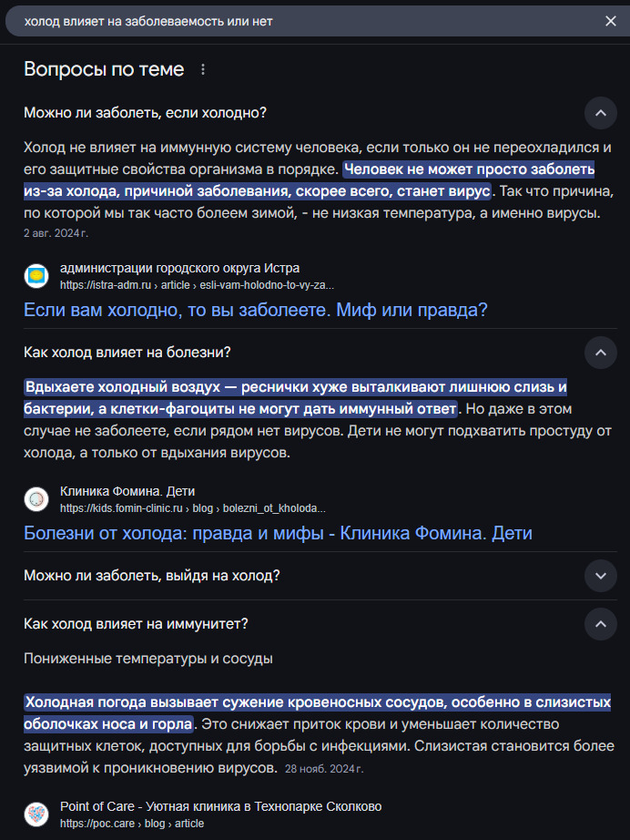Click the poc.care URL breadcrumb

[x=131, y=824]
